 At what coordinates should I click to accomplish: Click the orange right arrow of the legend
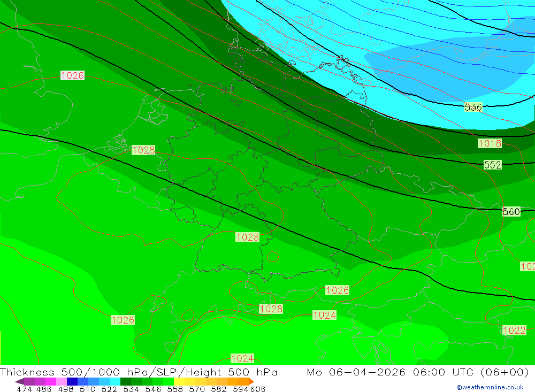[251, 381]
